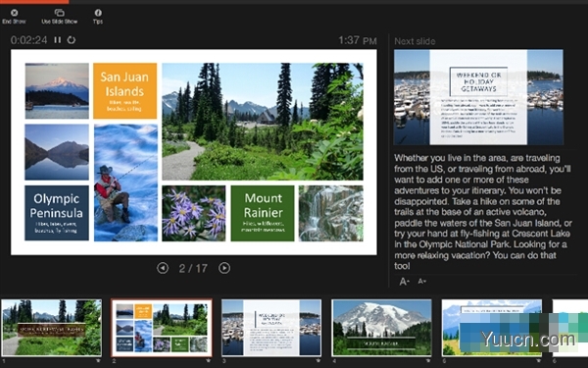Viewport: 588px width, 368px height.
Task: Decrease the notes font size
Action: [x=421, y=282]
